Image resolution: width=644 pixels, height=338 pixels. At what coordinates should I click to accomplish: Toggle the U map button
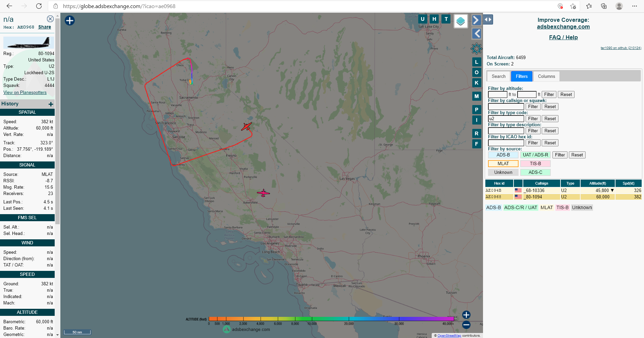click(x=422, y=19)
